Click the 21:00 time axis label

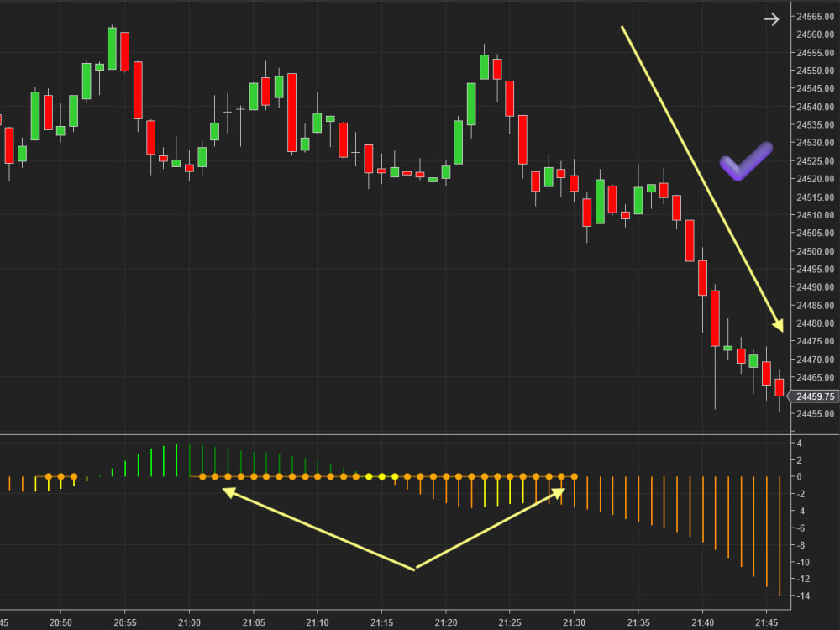tap(189, 622)
